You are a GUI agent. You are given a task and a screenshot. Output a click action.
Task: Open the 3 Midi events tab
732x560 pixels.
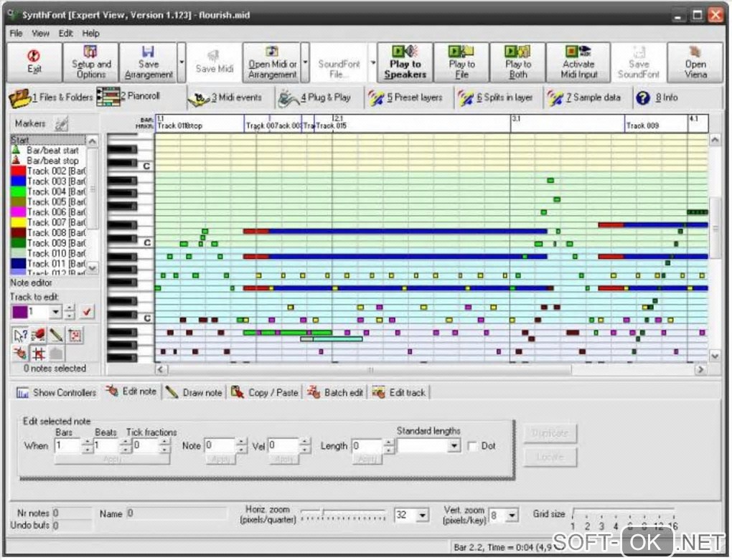coord(225,98)
